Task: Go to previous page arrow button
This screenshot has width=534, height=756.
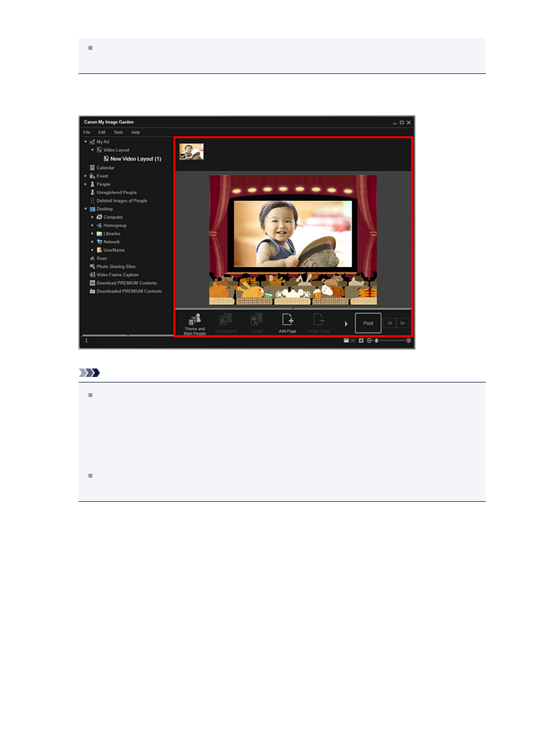Action: coord(390,323)
